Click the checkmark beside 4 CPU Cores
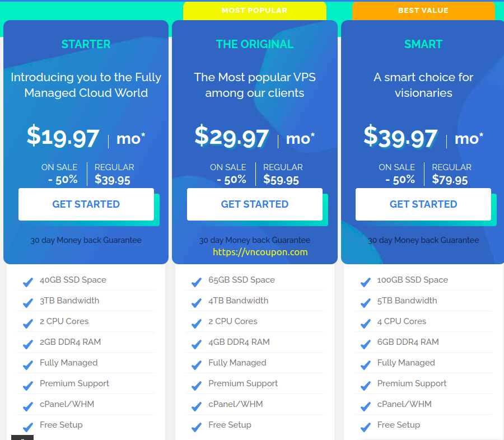The image size is (504, 440). [366, 324]
